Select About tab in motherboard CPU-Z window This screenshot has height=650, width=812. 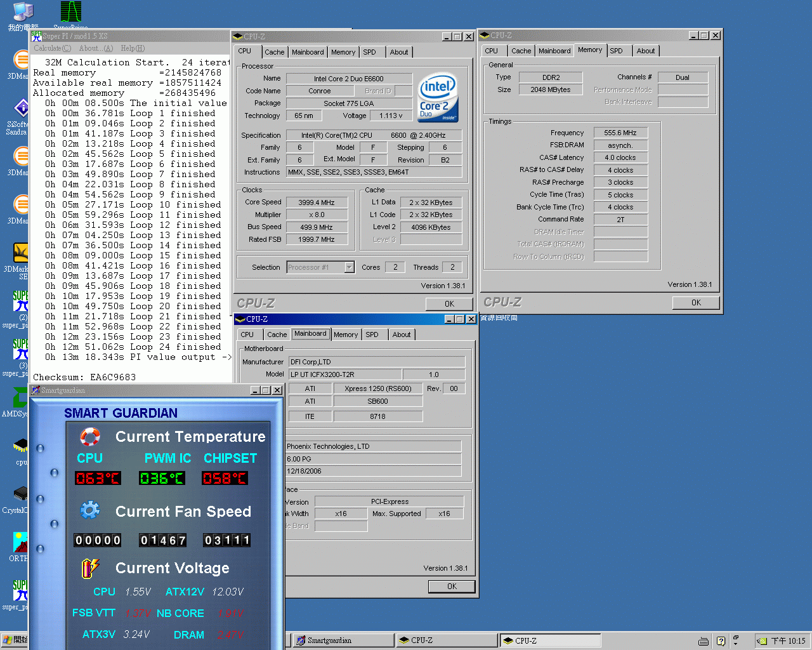pos(402,335)
